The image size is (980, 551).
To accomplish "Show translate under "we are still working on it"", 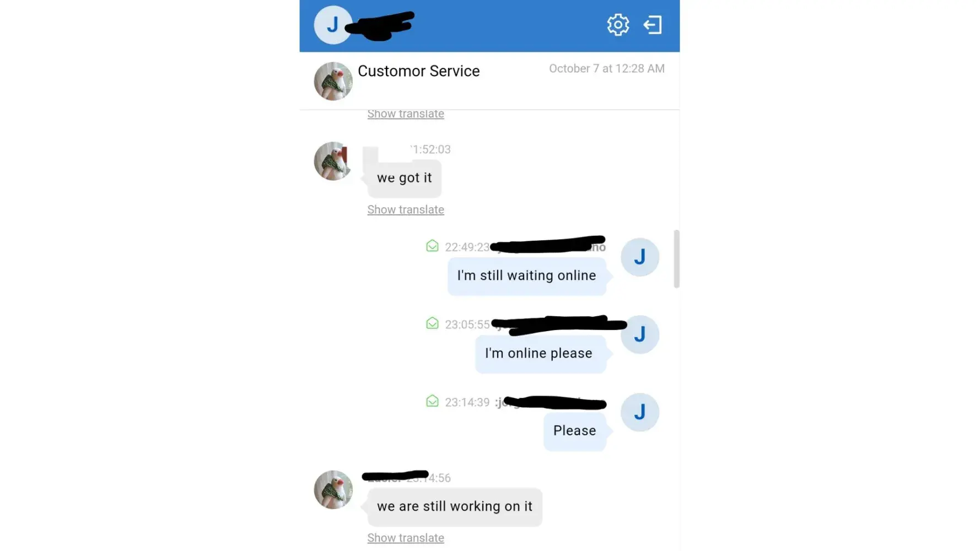I will tap(406, 538).
